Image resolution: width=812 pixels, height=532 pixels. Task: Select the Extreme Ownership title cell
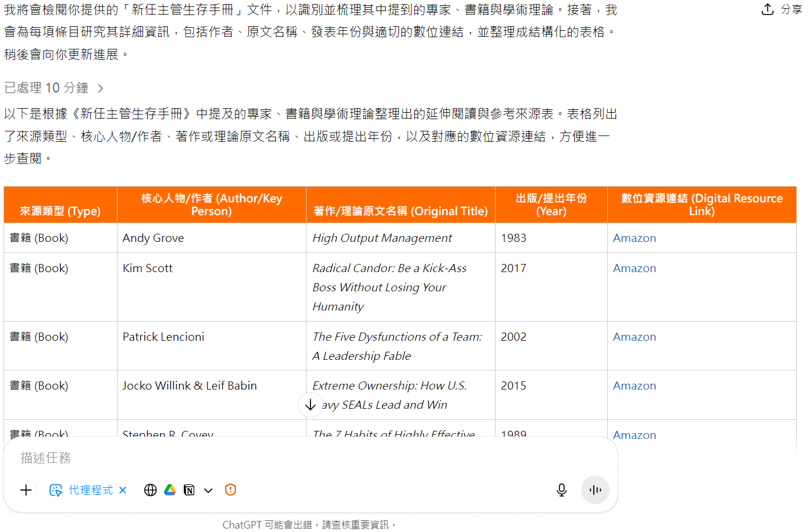tap(401, 395)
